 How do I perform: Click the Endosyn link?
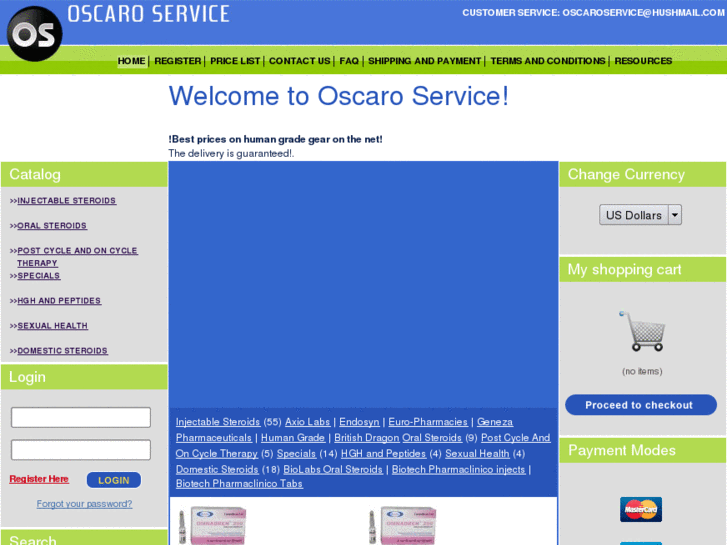(x=359, y=422)
